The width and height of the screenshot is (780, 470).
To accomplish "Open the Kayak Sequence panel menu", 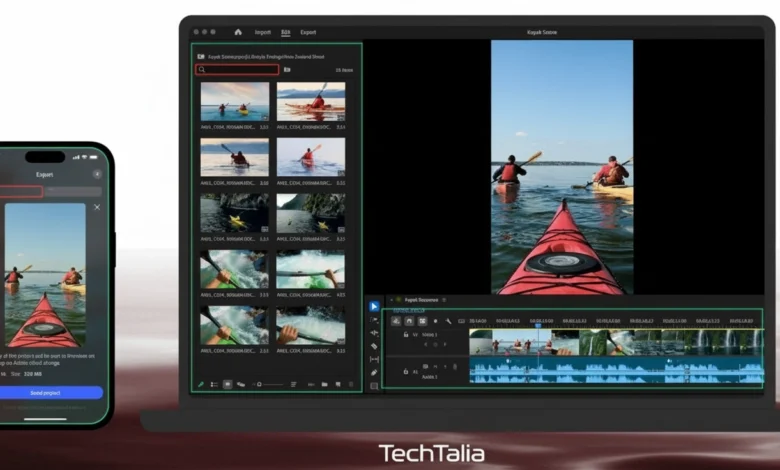I will click(x=445, y=299).
